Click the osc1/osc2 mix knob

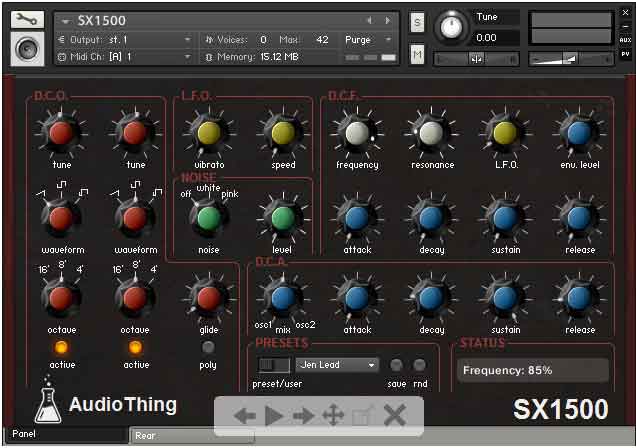[283, 298]
